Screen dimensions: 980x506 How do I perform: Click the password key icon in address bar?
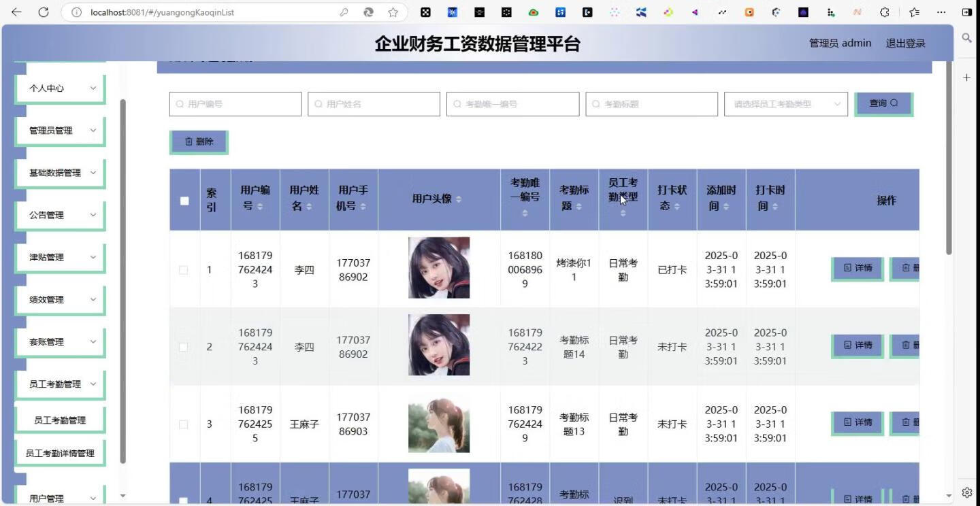click(344, 12)
